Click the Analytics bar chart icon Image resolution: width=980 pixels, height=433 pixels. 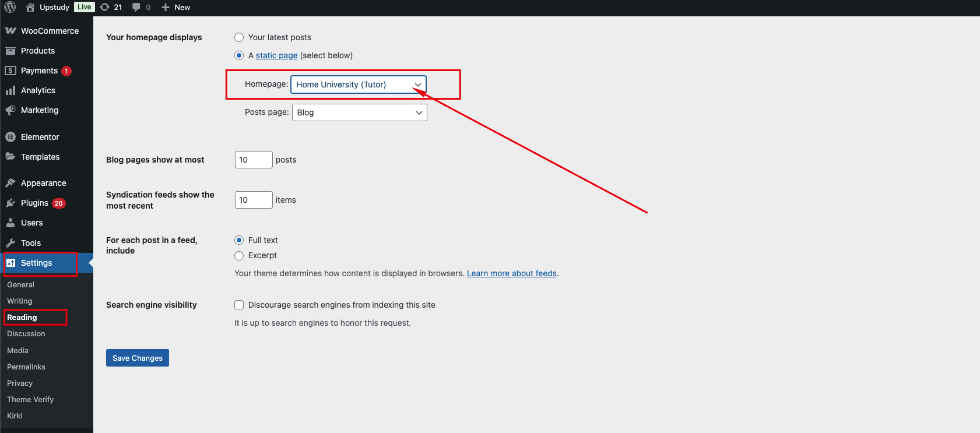coord(10,90)
